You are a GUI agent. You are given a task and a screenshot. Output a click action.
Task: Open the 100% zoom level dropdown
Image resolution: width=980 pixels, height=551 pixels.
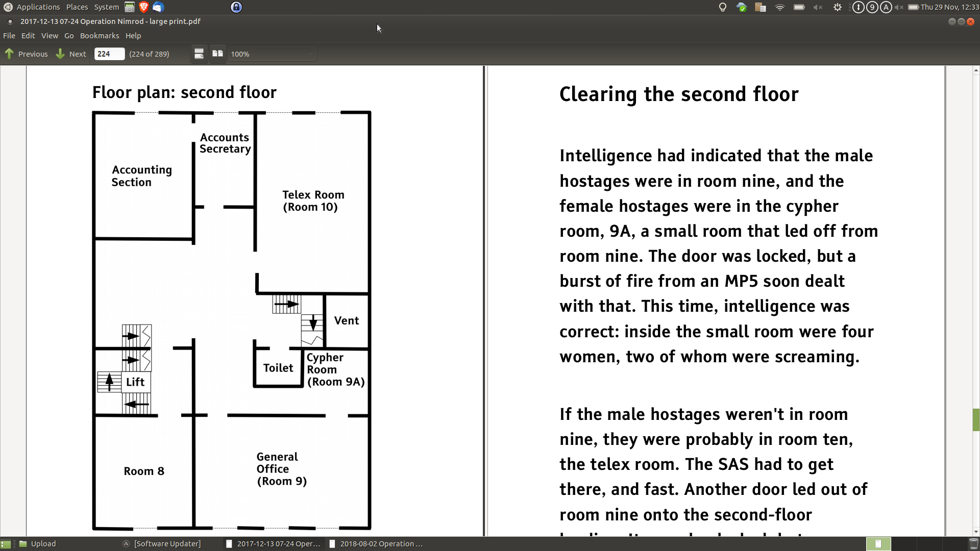coord(272,54)
